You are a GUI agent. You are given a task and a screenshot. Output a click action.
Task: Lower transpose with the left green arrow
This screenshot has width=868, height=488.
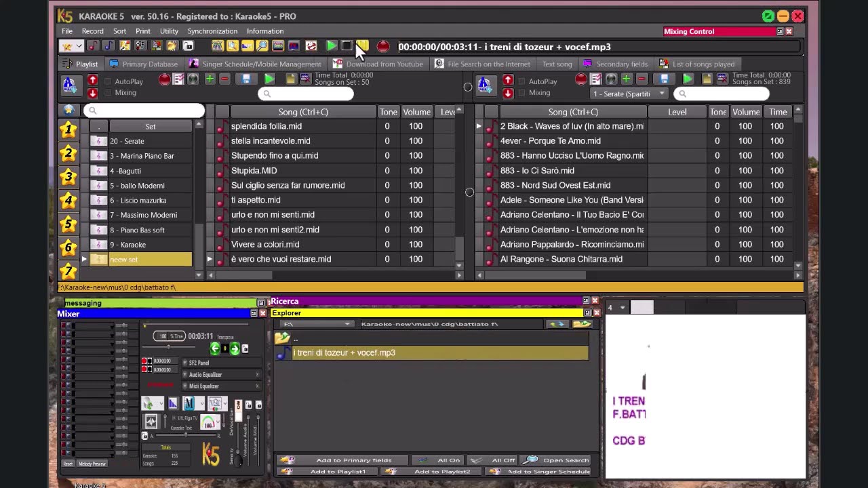(215, 348)
